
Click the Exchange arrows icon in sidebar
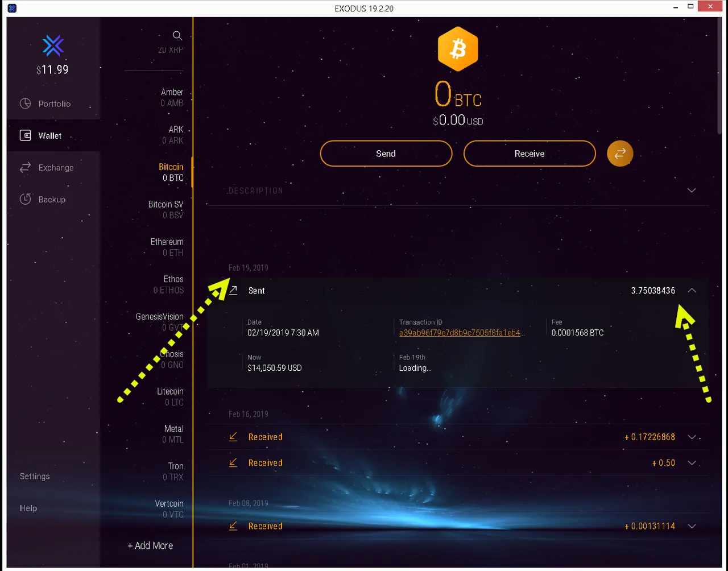(25, 167)
